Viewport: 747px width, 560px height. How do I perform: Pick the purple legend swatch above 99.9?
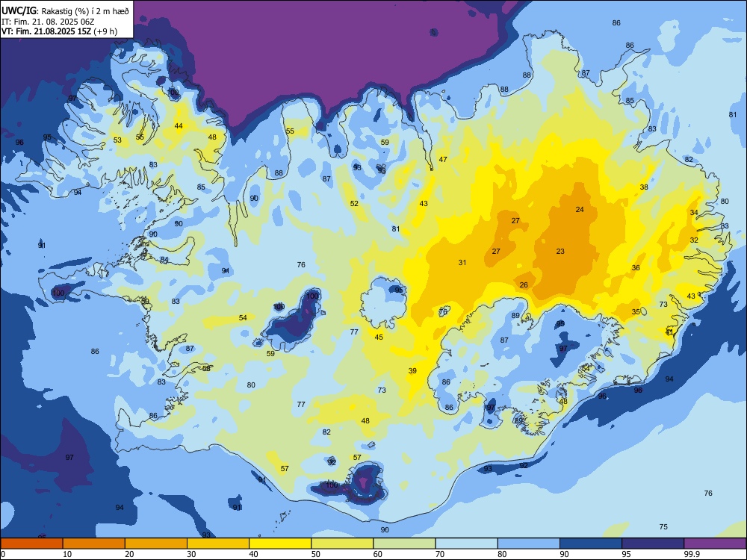click(715, 544)
